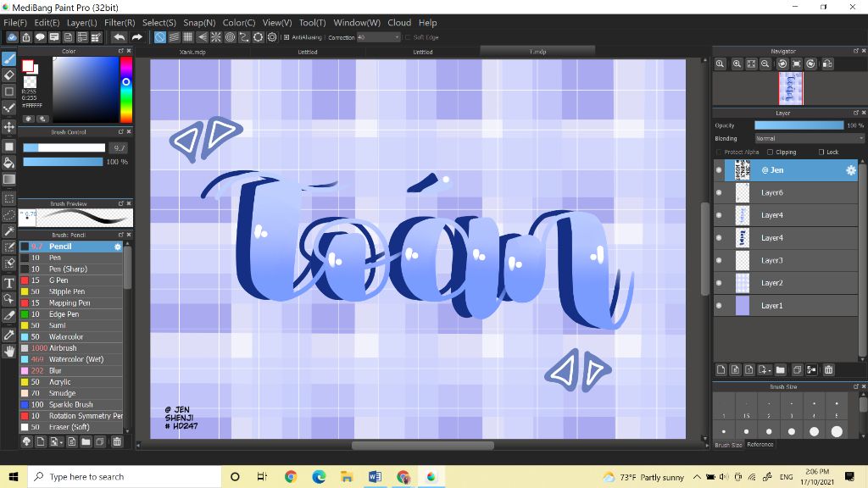Image resolution: width=868 pixels, height=488 pixels.
Task: Select the Hand tool
Action: 8,352
